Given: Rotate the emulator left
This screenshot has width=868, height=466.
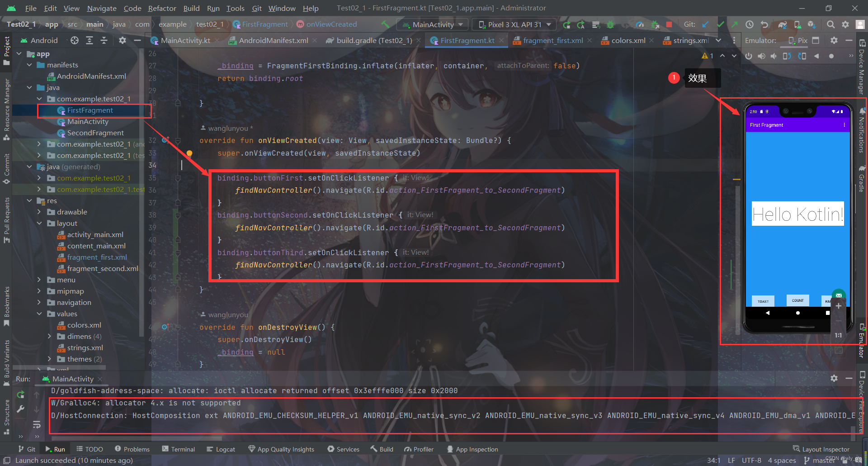Looking at the screenshot, I should (x=787, y=56).
